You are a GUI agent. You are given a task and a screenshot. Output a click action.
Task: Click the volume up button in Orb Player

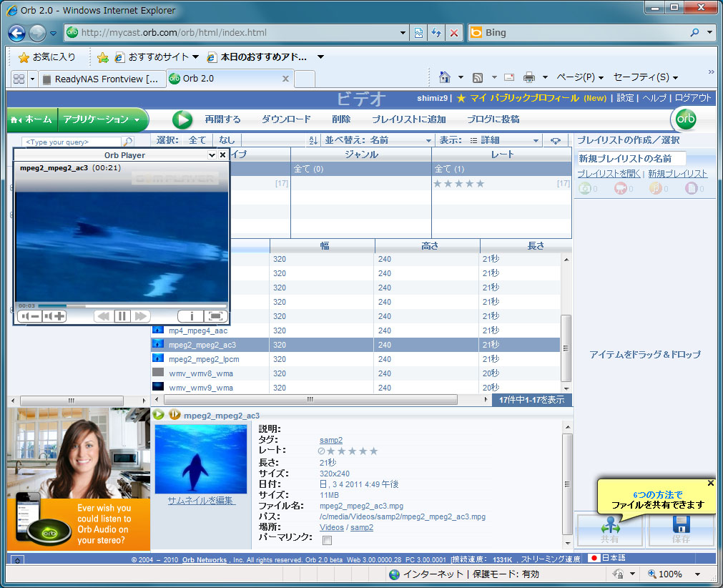click(55, 316)
